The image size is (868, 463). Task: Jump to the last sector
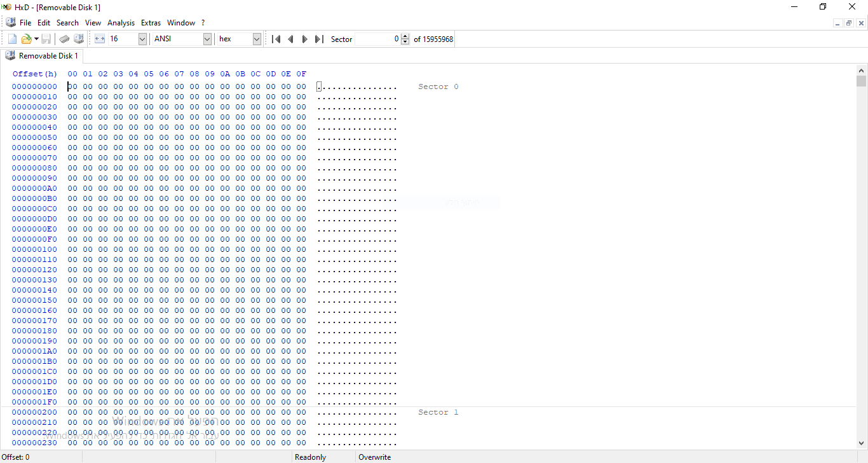(319, 39)
